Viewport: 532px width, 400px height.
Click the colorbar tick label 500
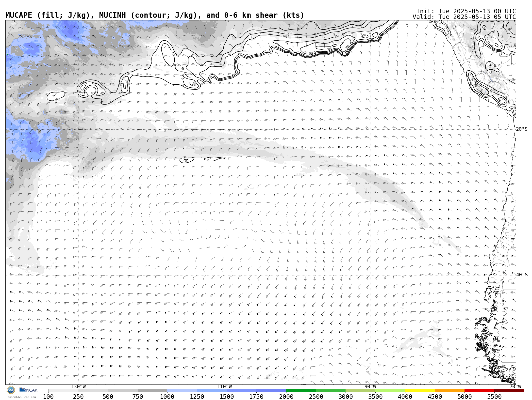tap(108, 397)
